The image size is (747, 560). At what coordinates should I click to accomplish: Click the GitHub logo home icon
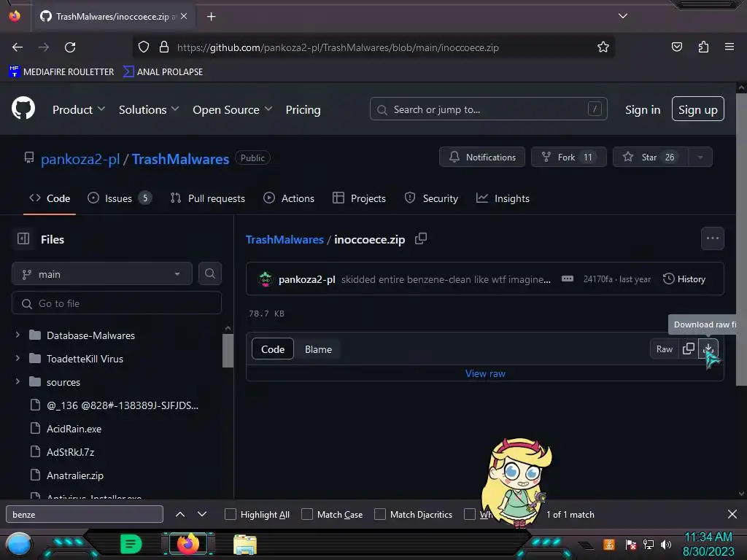click(23, 109)
